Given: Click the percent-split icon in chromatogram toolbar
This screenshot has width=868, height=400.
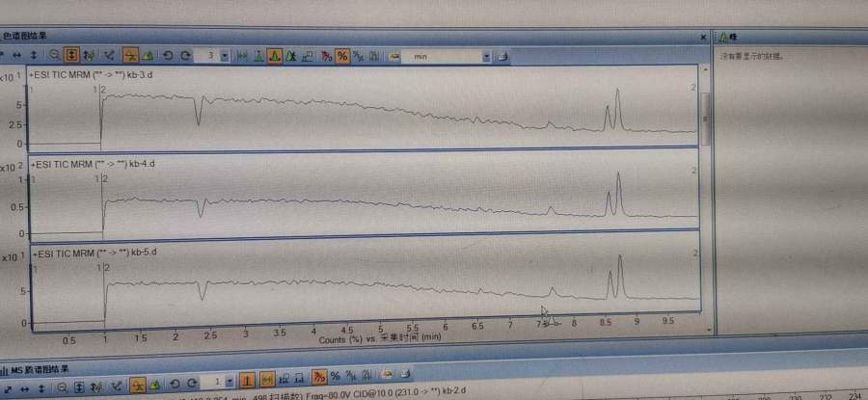Looking at the screenshot, I should coord(358,57).
